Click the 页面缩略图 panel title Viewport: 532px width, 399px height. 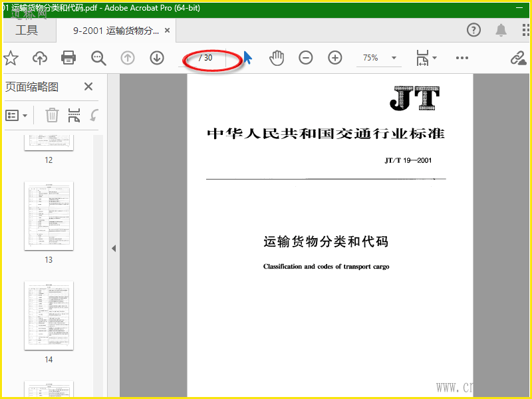(32, 87)
